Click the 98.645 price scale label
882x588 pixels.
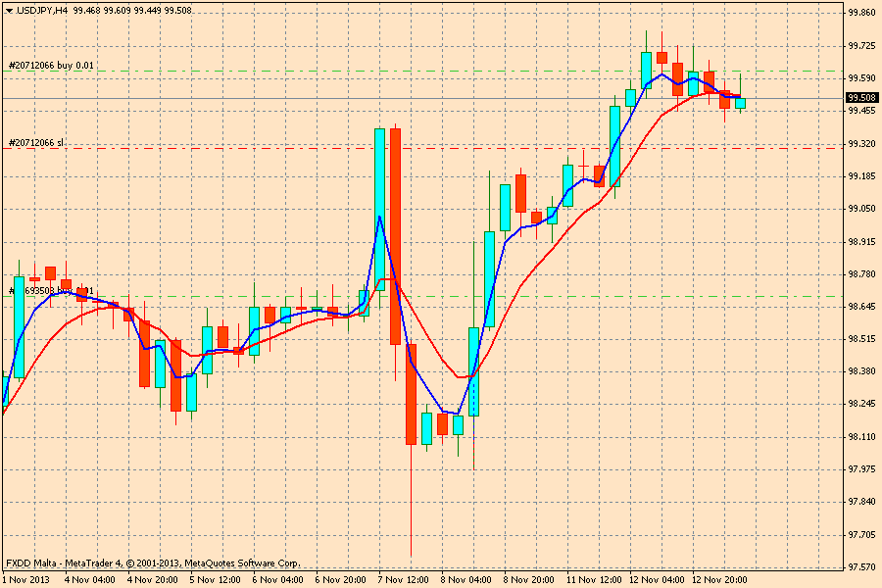click(861, 307)
